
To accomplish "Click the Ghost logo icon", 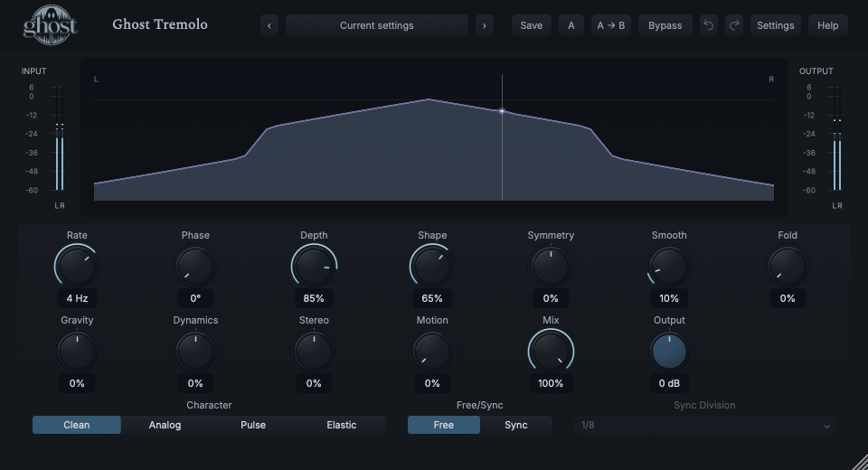I will 50,25.
